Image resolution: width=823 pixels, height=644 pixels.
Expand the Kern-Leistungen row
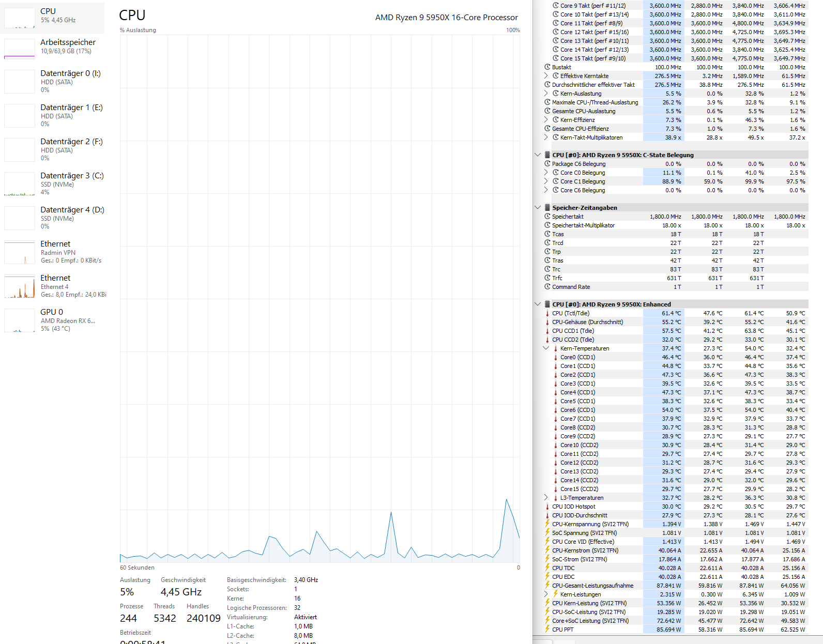point(546,594)
